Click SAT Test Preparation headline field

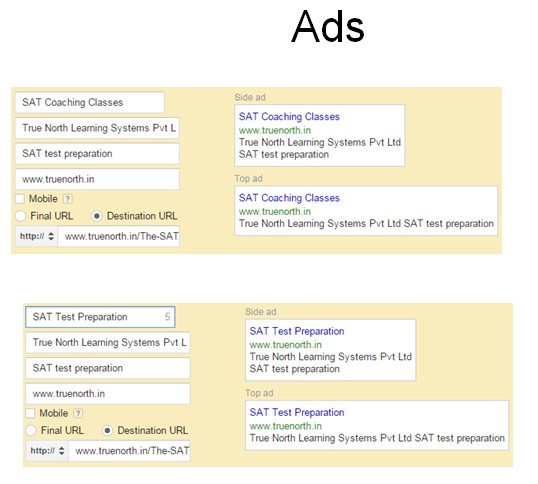pyautogui.click(x=100, y=317)
